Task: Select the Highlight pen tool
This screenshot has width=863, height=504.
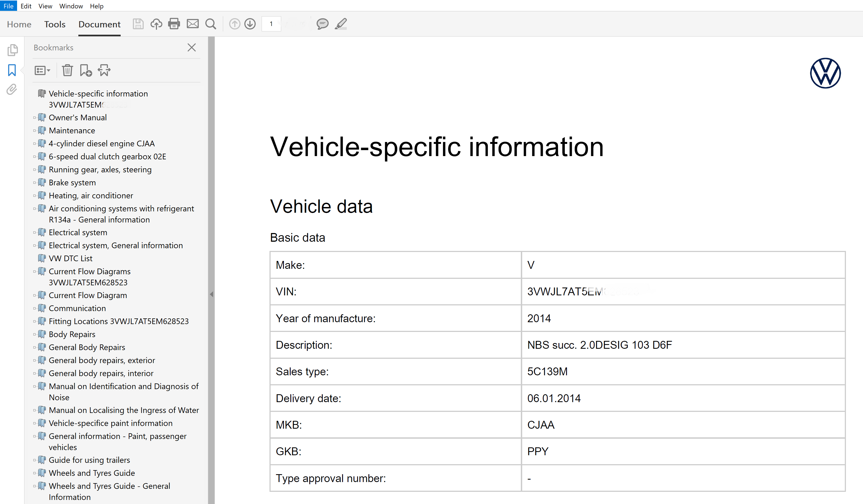Action: [341, 24]
